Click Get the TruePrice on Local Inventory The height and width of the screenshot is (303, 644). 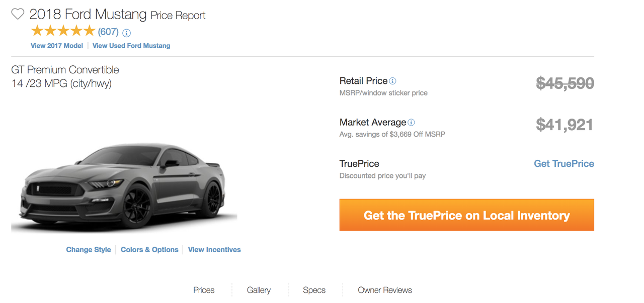tap(467, 215)
